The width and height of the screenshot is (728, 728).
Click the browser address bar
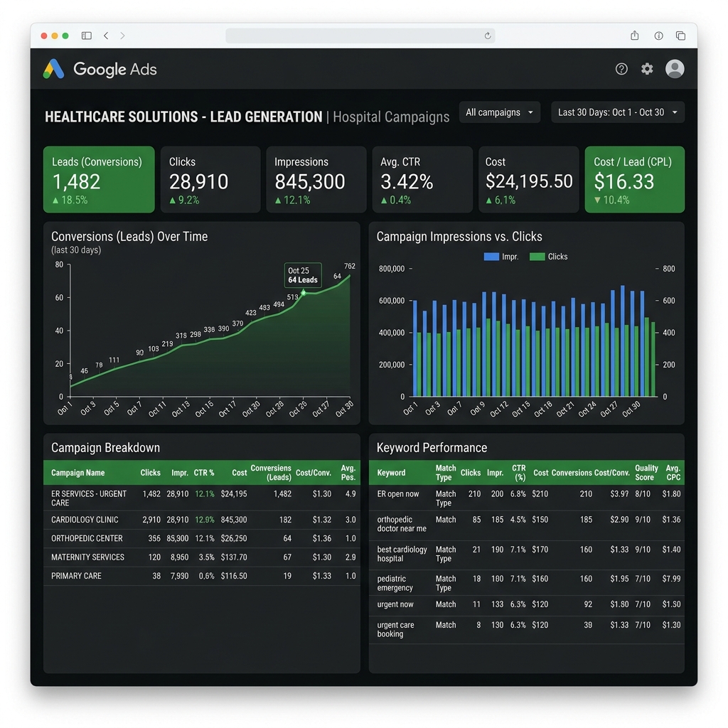(x=360, y=36)
